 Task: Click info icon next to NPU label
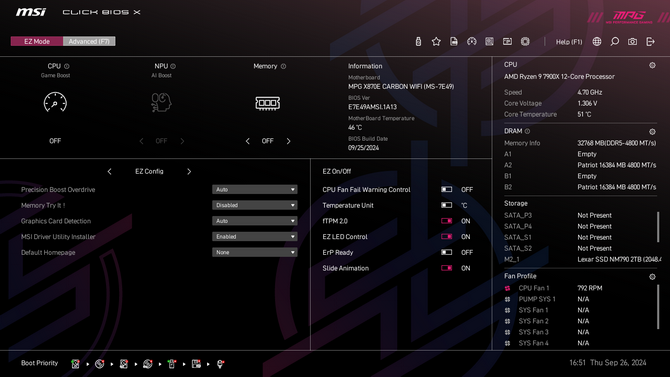(173, 66)
